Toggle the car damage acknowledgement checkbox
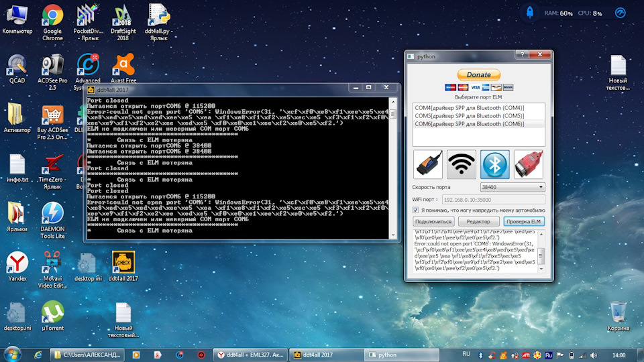This screenshot has height=362, width=644. (416, 210)
